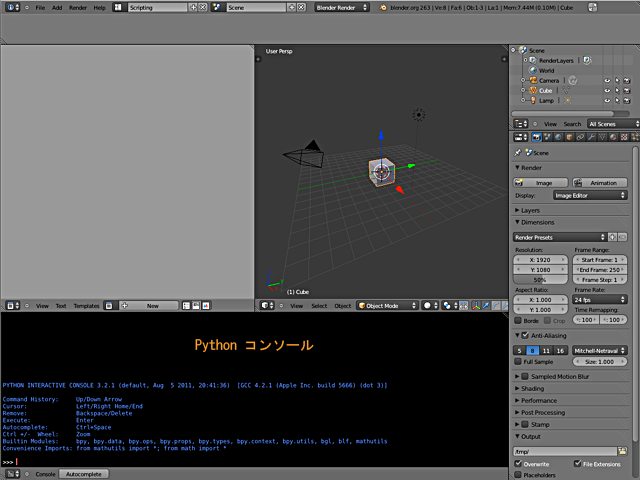The width and height of the screenshot is (640, 480).
Task: Click the Camera object icon in outliner
Action: tap(533, 80)
